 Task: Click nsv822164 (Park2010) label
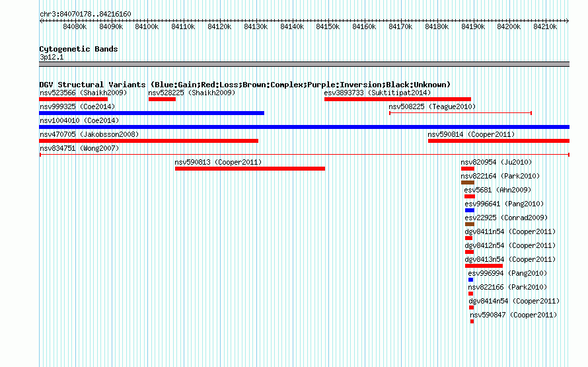pyautogui.click(x=500, y=176)
